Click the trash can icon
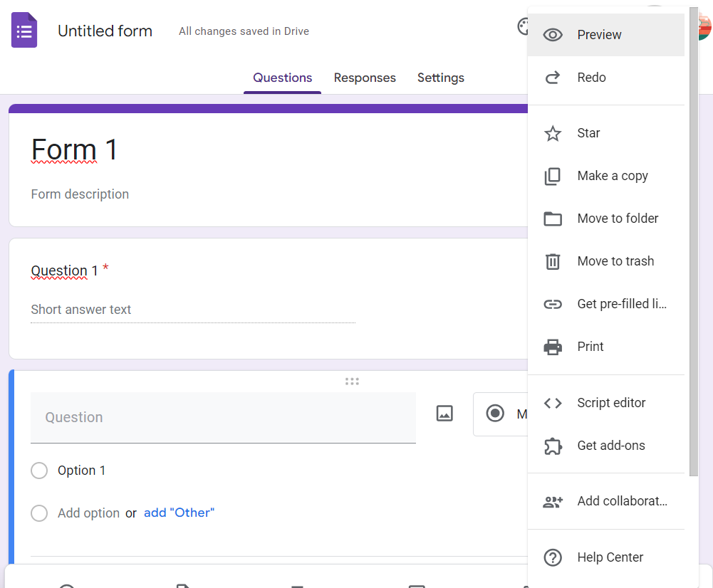Image resolution: width=713 pixels, height=588 pixels. pos(553,261)
